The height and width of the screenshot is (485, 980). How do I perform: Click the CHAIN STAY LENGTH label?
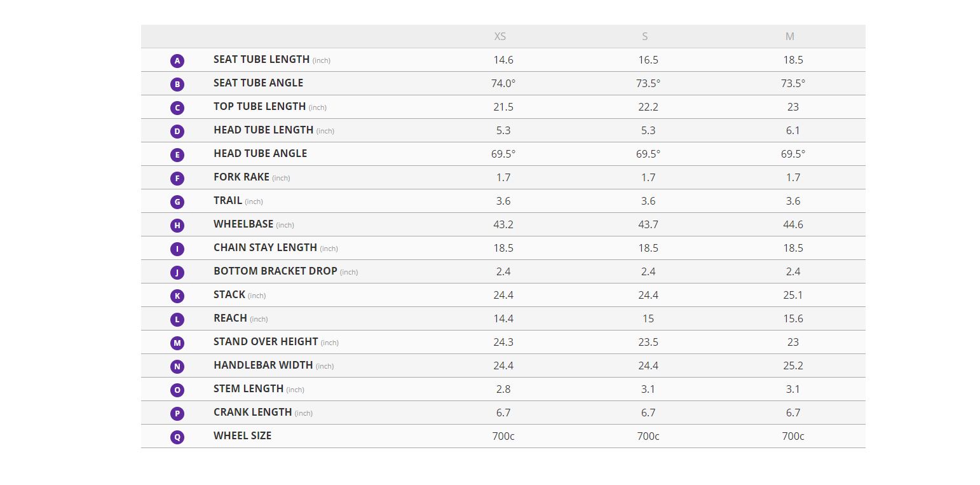click(x=265, y=248)
